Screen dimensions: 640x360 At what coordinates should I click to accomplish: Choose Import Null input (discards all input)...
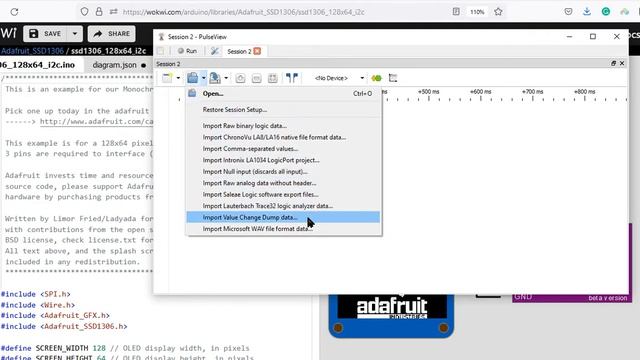click(x=283, y=171)
